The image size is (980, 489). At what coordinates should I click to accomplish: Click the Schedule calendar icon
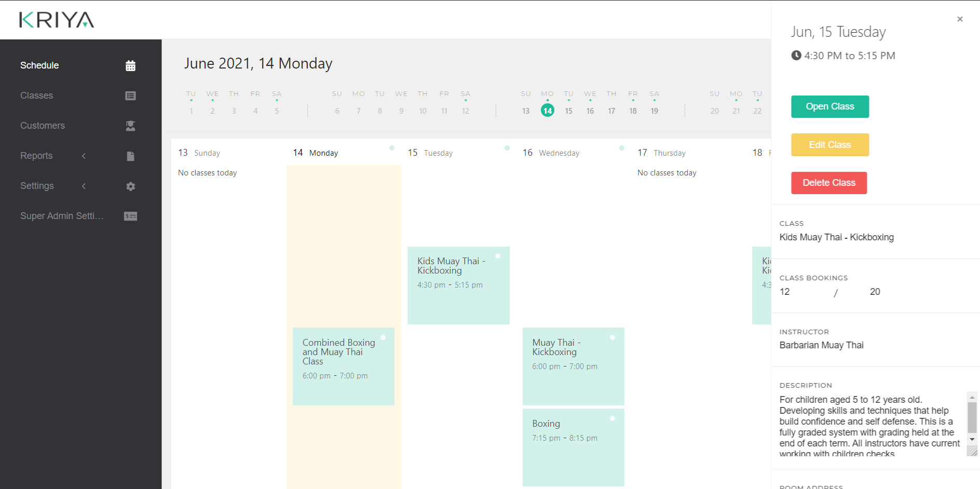(x=130, y=66)
